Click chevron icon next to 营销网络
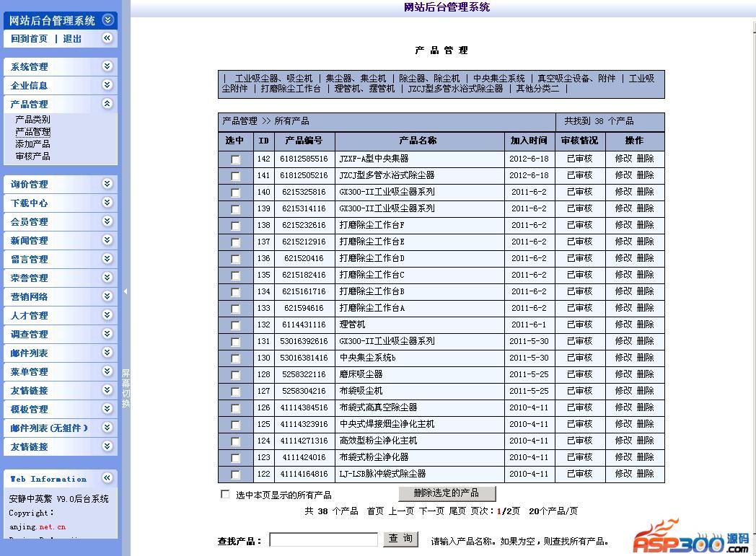This screenshot has height=556, width=756. [107, 296]
